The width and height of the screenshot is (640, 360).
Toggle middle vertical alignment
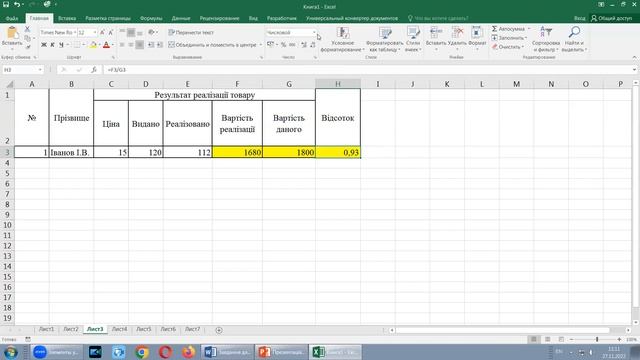[x=131, y=32]
